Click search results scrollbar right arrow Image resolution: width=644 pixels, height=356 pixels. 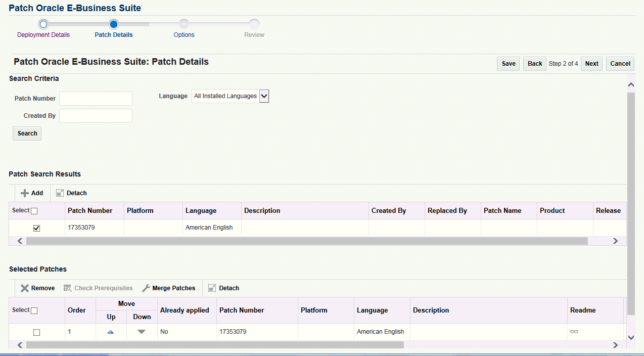click(x=615, y=241)
